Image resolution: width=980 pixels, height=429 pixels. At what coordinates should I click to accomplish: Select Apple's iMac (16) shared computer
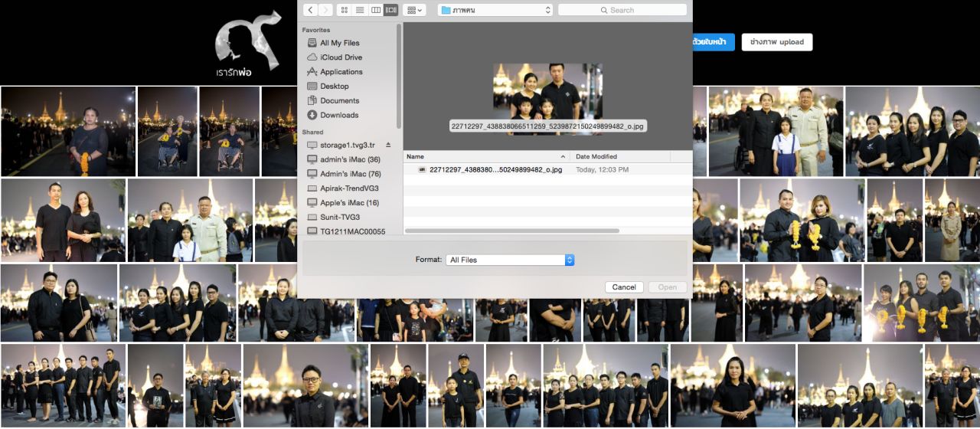click(349, 202)
